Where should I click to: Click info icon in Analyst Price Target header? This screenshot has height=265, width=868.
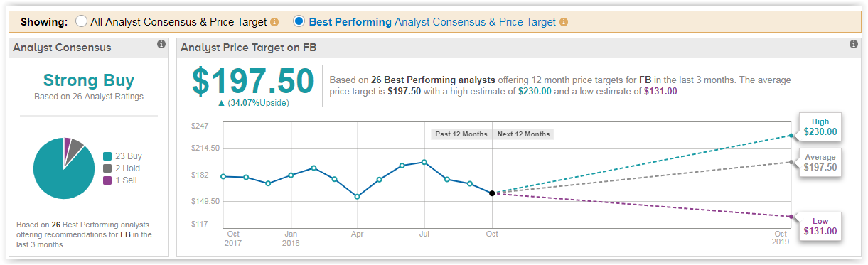pos(854,45)
